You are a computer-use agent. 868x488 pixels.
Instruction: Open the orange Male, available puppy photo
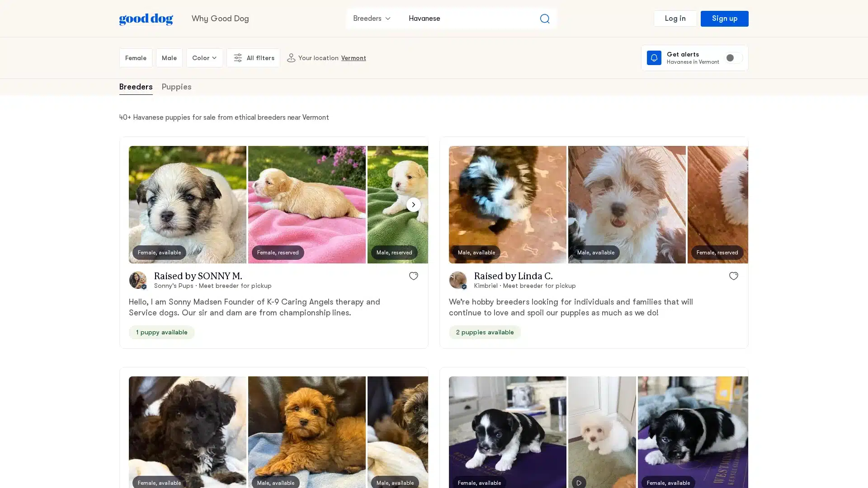point(307,432)
